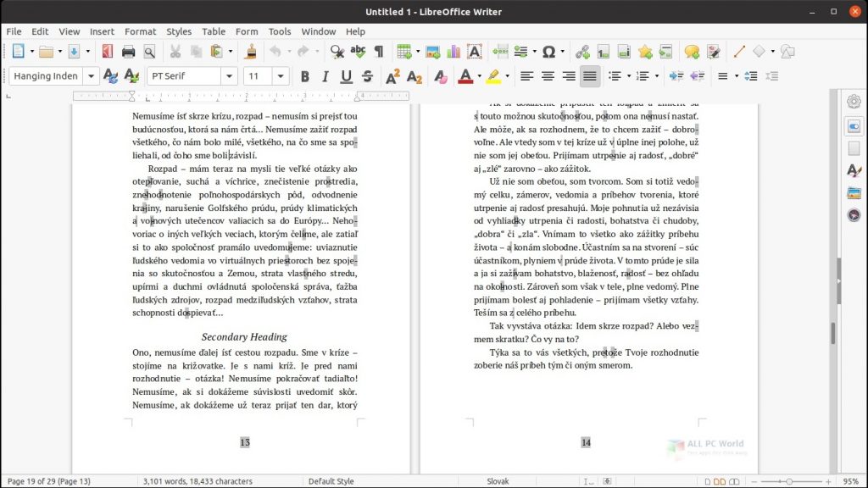Open the Styles sidebar deck
The height and width of the screenshot is (488, 868).
click(x=854, y=170)
